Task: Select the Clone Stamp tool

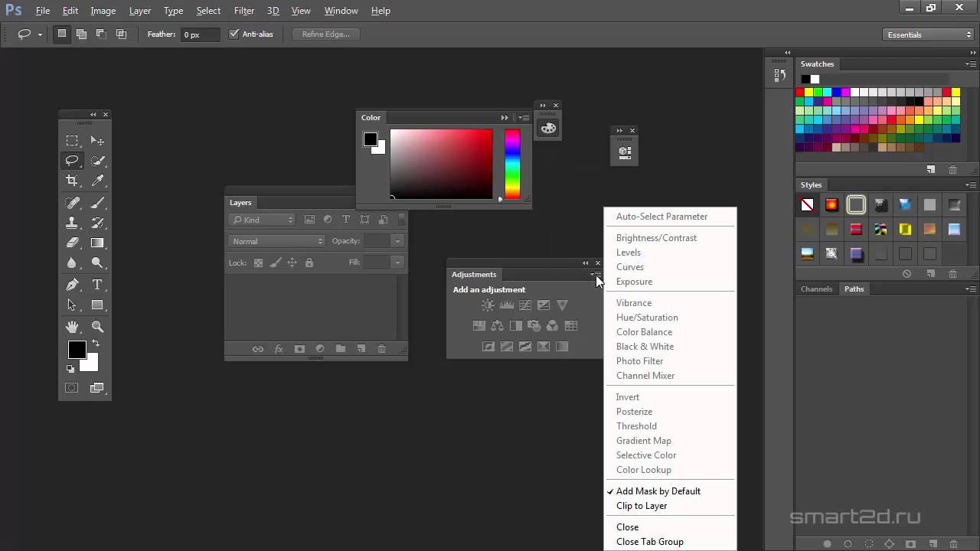Action: (x=72, y=223)
